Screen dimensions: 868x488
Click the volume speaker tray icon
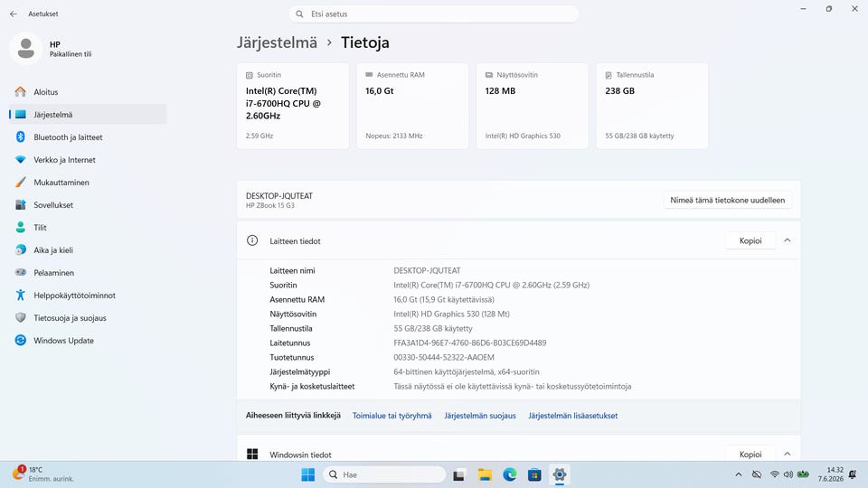[788, 474]
